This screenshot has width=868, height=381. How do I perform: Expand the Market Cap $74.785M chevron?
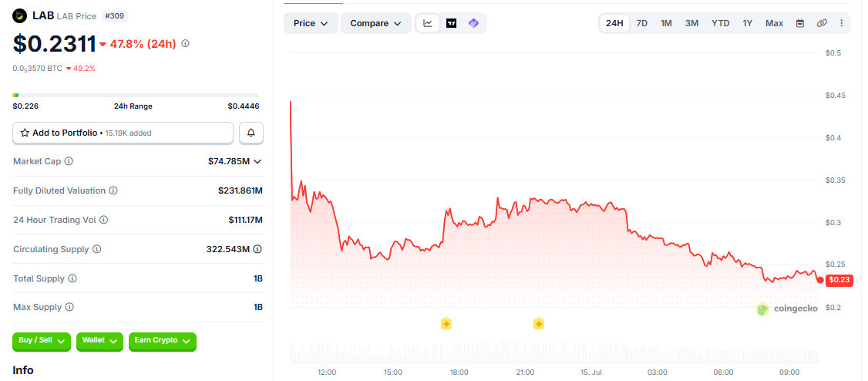pos(257,162)
